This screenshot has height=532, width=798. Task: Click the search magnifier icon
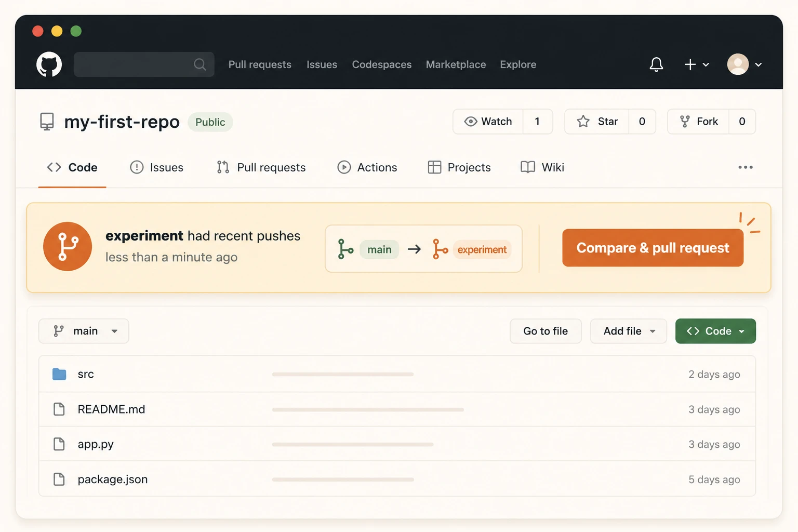tap(200, 64)
